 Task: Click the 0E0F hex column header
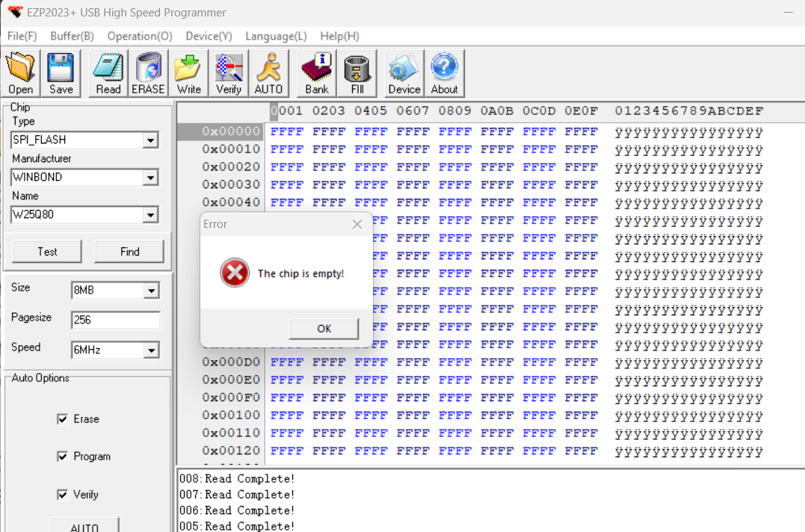(x=582, y=111)
